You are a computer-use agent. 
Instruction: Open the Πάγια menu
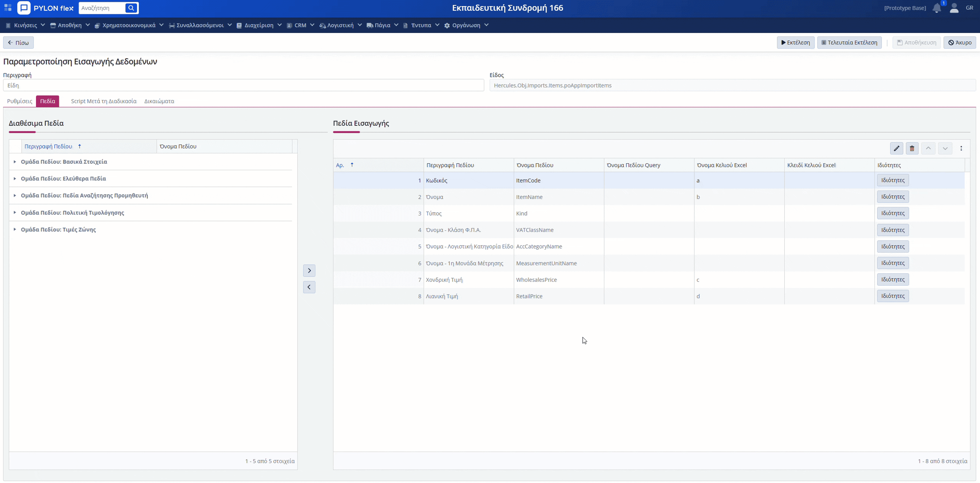point(382,25)
